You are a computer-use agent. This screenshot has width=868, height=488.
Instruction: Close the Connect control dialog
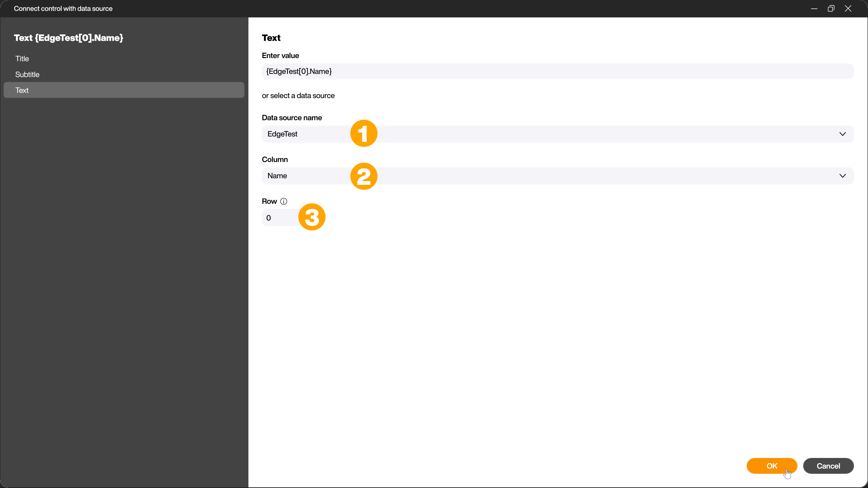click(x=848, y=8)
